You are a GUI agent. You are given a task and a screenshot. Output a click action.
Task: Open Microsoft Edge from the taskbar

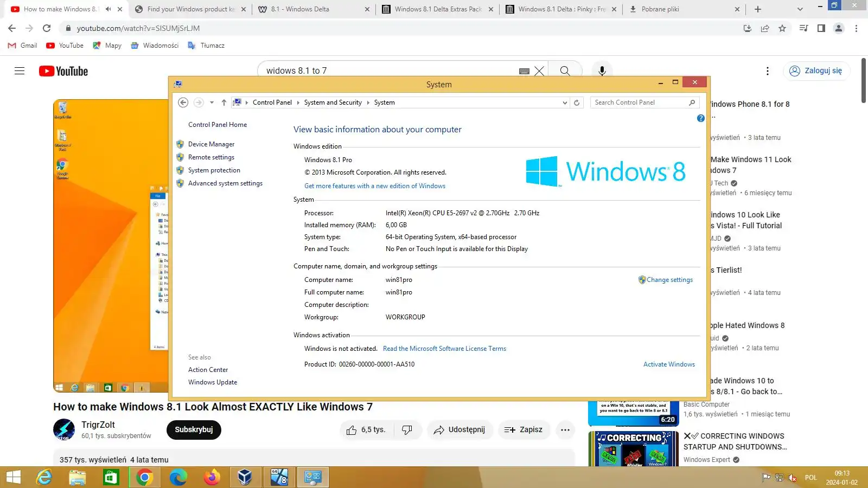178,477
